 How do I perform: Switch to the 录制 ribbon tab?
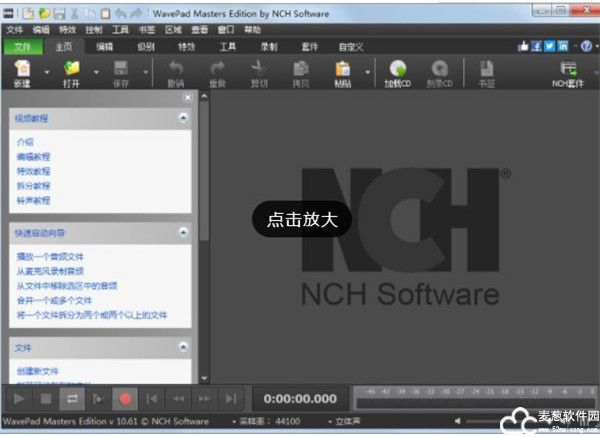[269, 46]
